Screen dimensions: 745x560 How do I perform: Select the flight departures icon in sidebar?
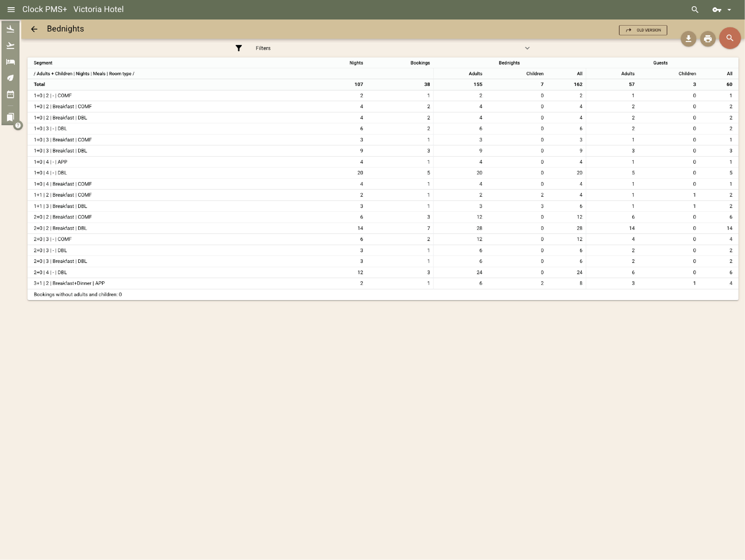point(10,45)
